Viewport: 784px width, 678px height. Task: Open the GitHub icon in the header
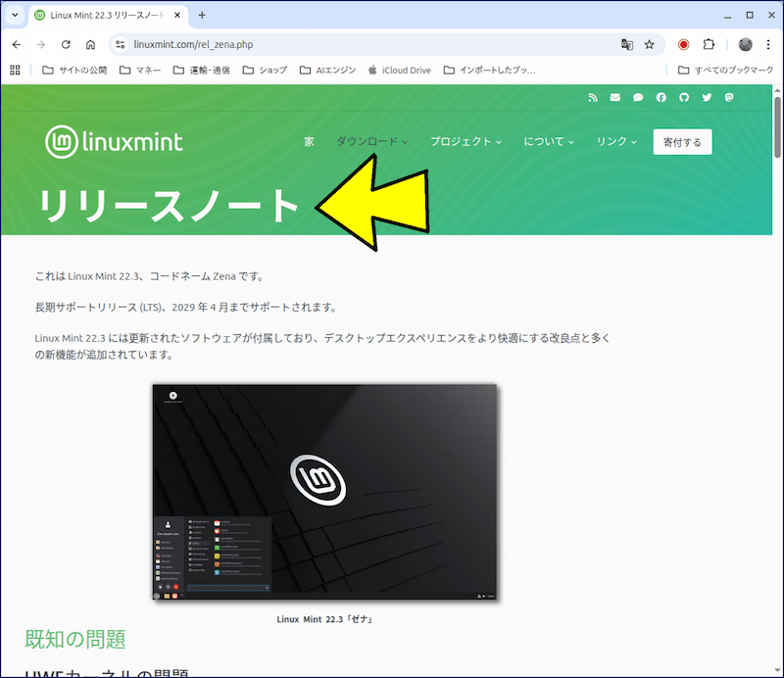click(x=684, y=98)
